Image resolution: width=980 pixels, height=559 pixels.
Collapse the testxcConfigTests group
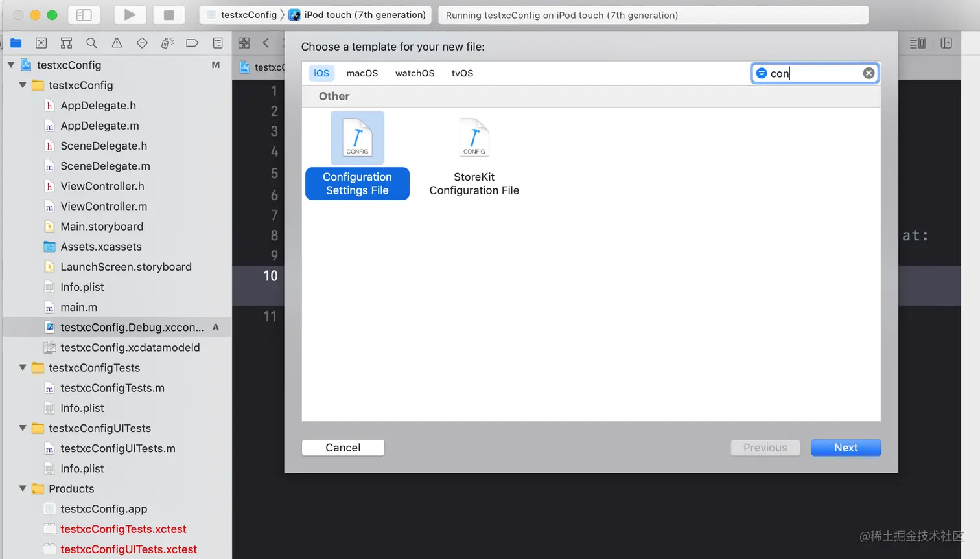tap(23, 367)
